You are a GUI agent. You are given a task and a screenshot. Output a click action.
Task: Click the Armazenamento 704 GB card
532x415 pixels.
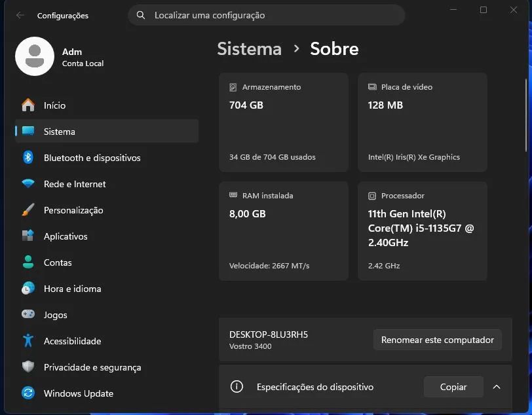[x=284, y=122]
